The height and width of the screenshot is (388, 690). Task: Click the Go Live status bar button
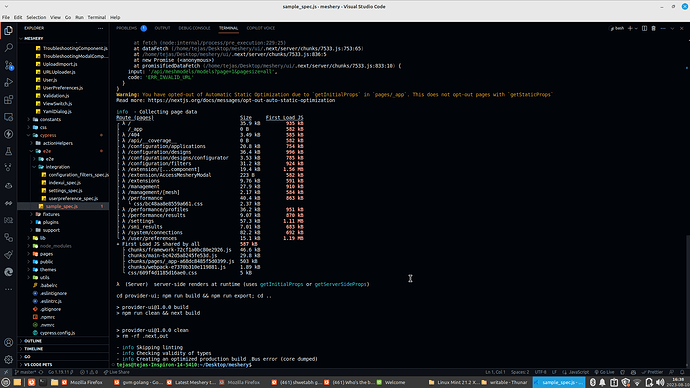pos(604,372)
